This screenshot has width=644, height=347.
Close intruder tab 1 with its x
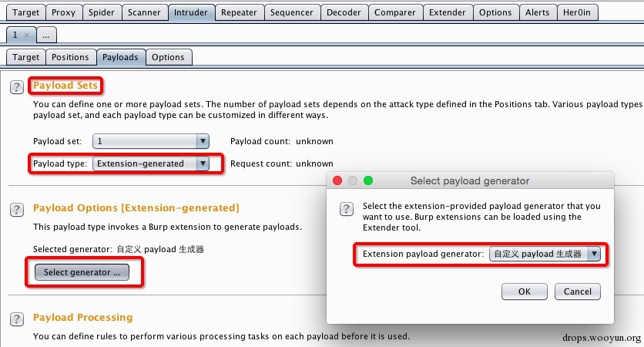coord(27,35)
